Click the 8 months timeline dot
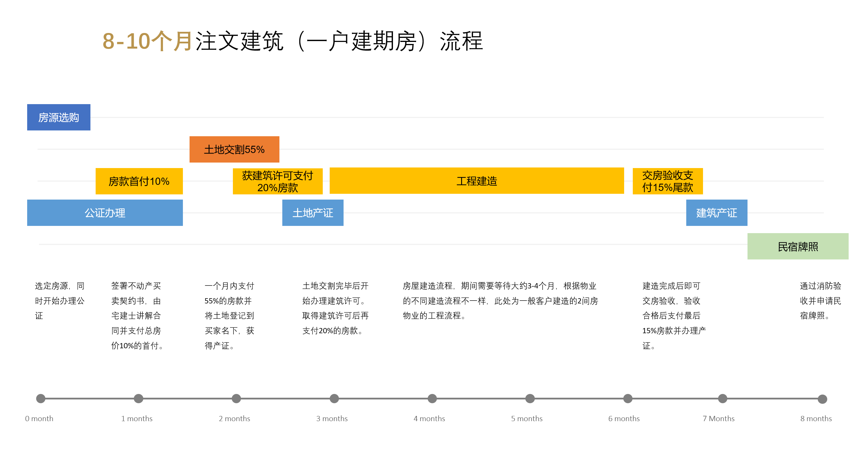Screen dimensions: 868x468 coord(822,399)
